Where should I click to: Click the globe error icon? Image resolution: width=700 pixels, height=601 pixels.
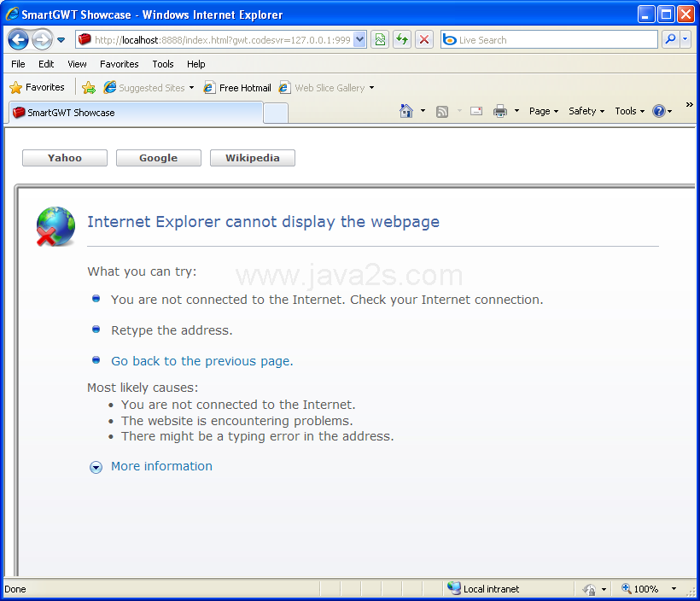tap(55, 226)
